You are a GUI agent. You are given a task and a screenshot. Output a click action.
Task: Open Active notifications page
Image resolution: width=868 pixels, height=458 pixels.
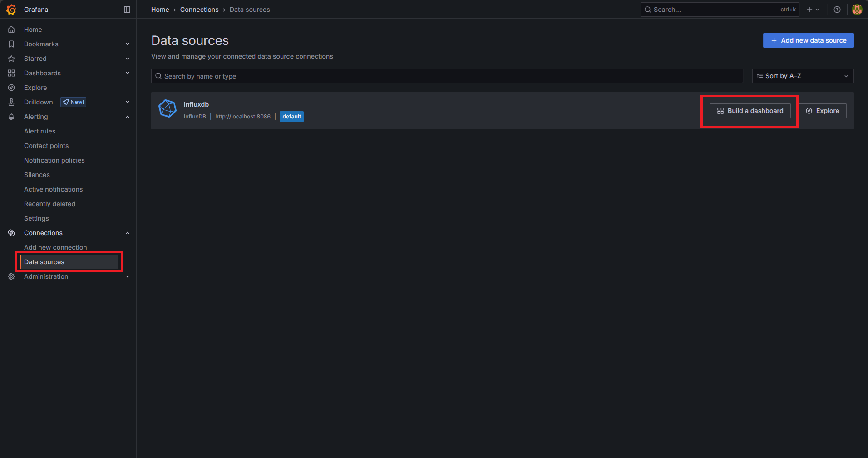coord(54,189)
